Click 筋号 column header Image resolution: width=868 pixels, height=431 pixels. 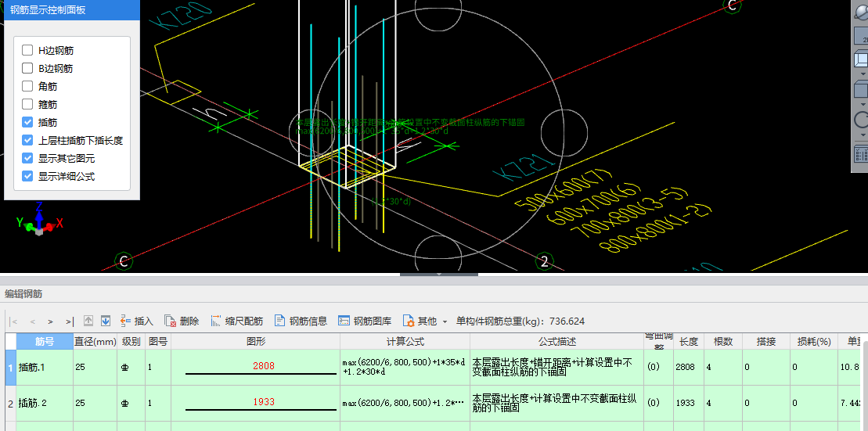(45, 341)
